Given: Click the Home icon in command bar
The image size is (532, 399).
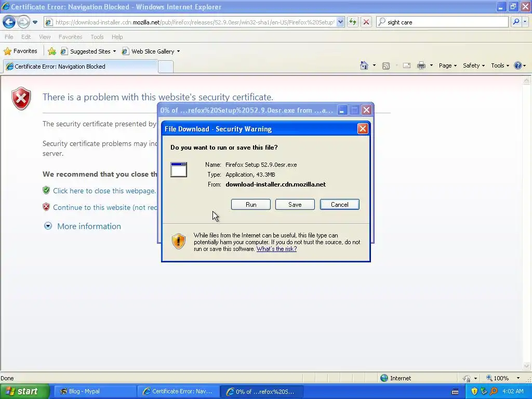Looking at the screenshot, I should coord(364,65).
